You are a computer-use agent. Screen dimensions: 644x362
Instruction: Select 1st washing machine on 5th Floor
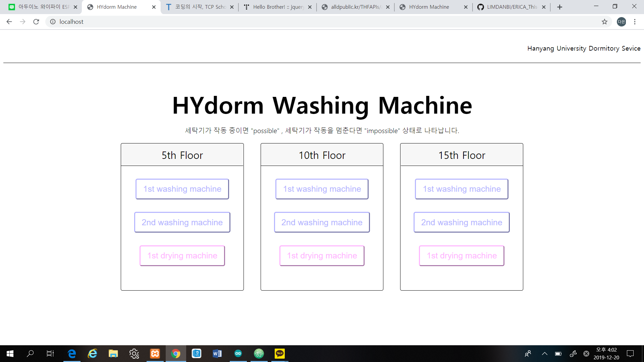[x=182, y=189]
